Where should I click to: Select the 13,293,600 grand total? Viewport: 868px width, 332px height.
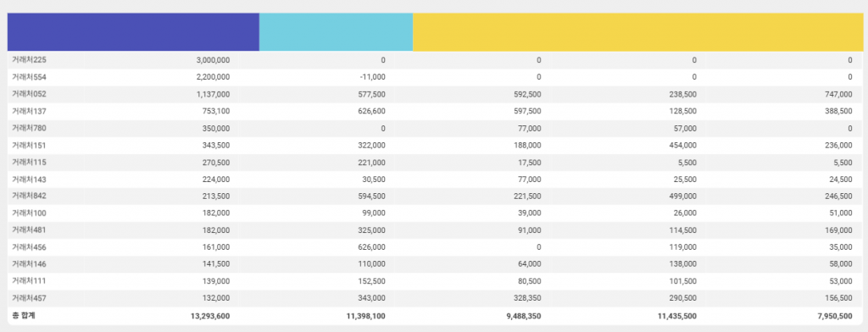[210, 317]
